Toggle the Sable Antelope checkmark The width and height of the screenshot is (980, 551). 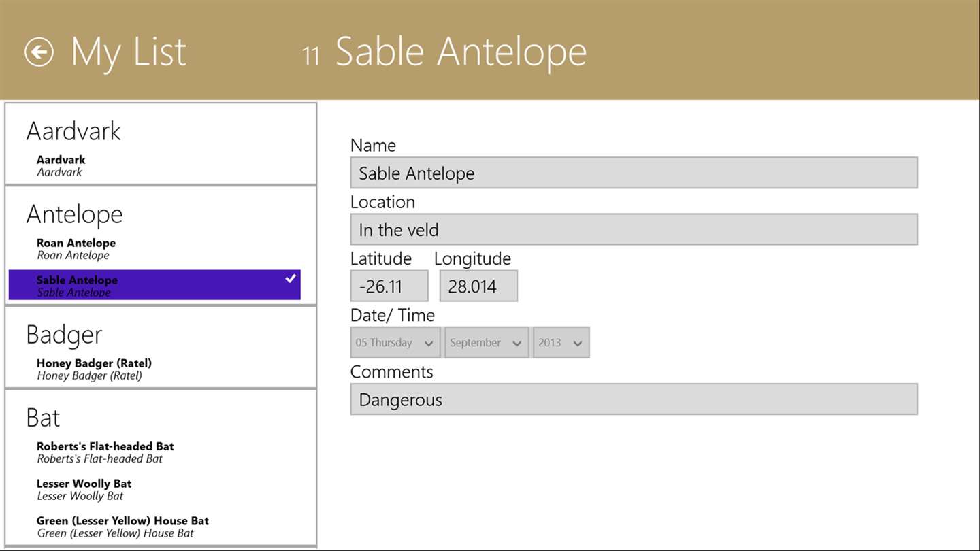point(291,278)
